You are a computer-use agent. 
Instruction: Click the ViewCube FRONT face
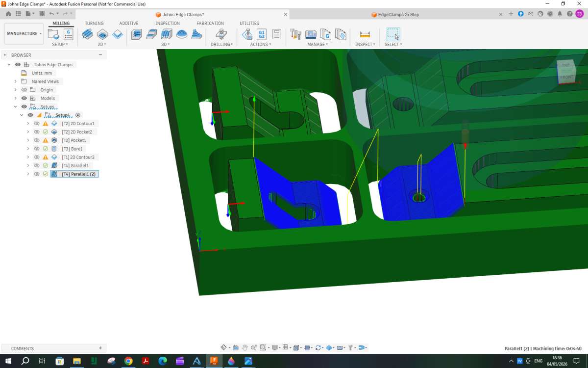(566, 77)
